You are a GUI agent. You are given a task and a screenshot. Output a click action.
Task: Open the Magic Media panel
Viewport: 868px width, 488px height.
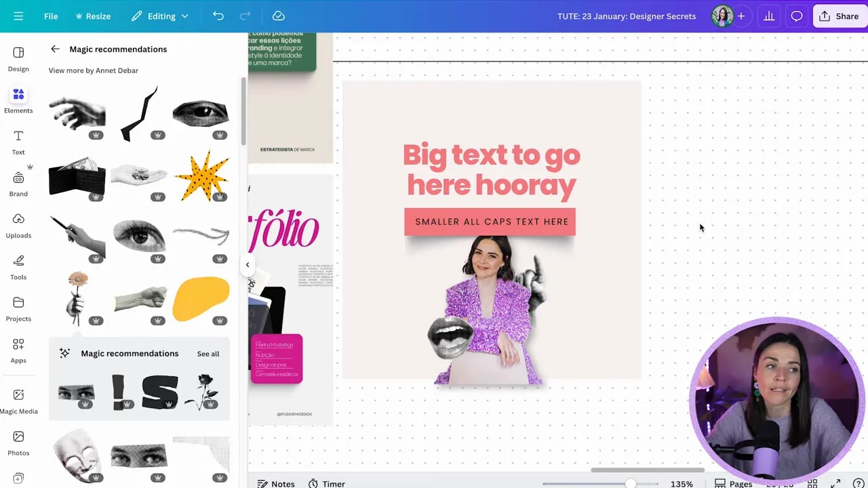18,401
